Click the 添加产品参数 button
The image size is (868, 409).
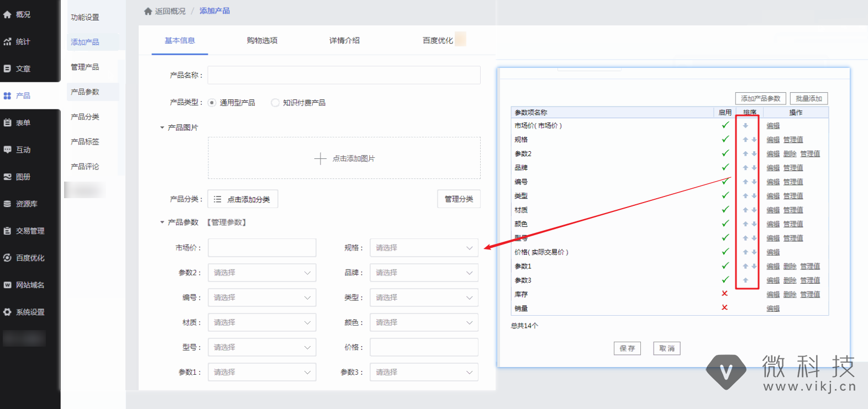[x=760, y=99]
